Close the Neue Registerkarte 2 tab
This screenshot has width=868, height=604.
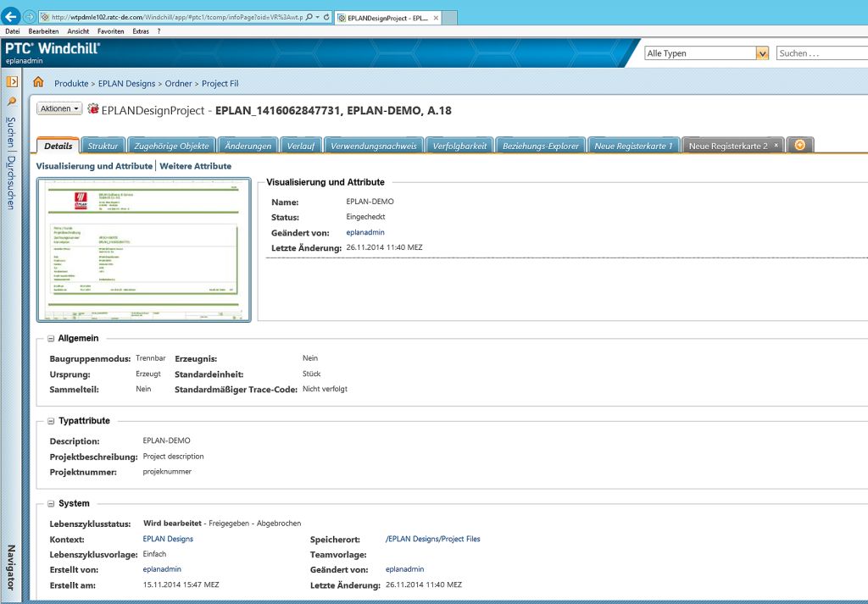tap(776, 145)
